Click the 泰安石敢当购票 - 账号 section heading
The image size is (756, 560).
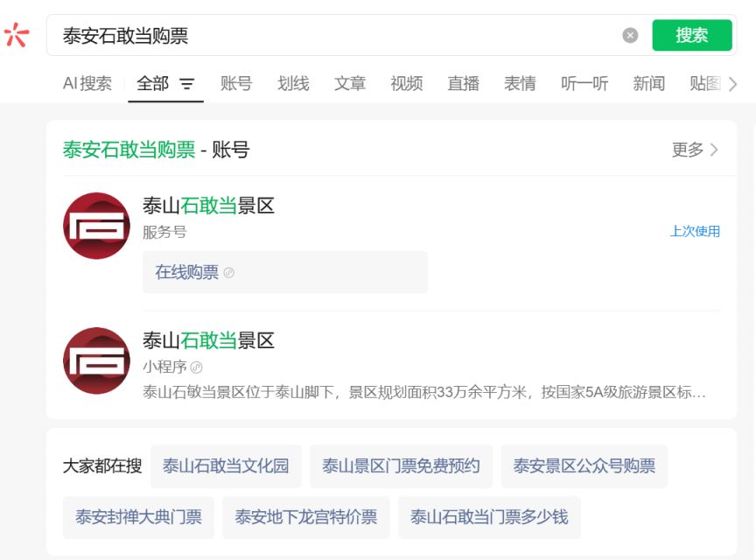157,150
